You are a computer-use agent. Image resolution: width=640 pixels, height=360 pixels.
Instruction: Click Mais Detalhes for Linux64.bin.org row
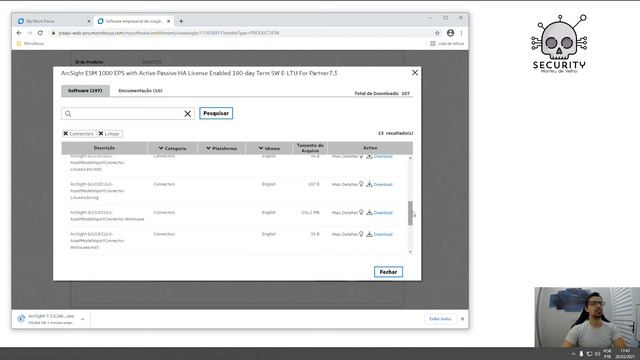pyautogui.click(x=344, y=184)
